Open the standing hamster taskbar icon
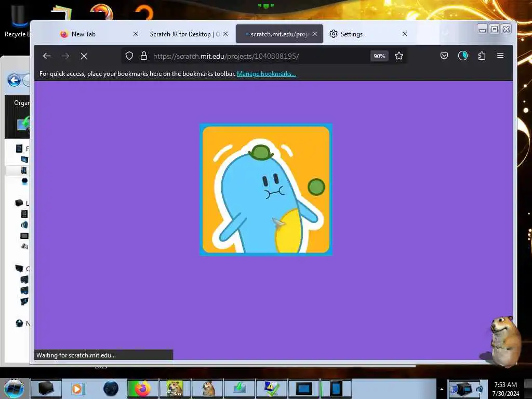532x399 pixels. [x=208, y=389]
